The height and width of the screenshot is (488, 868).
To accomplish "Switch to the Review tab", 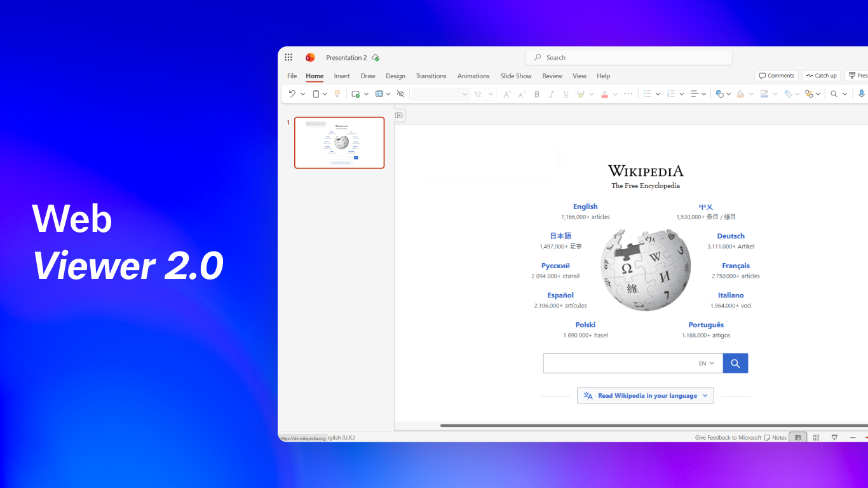I will tap(552, 76).
